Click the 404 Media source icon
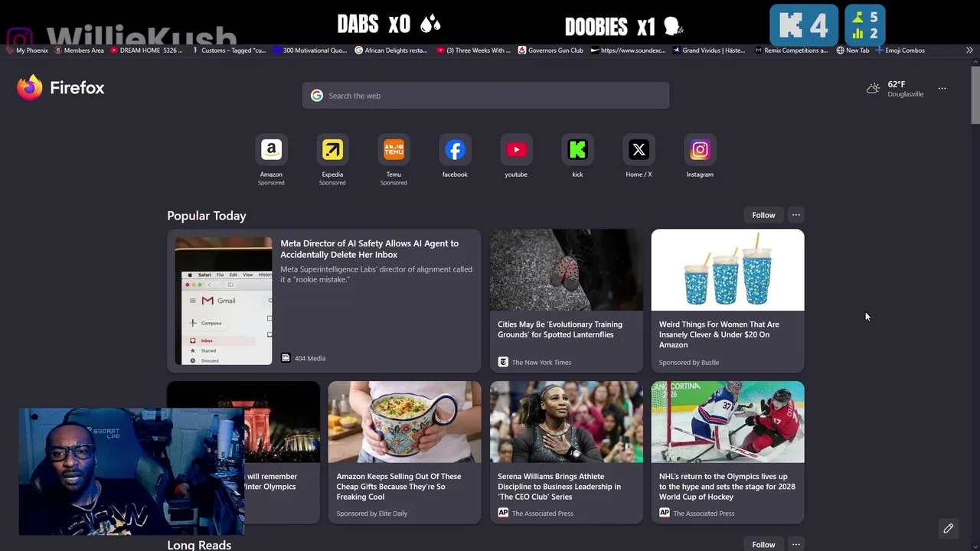 (x=286, y=357)
